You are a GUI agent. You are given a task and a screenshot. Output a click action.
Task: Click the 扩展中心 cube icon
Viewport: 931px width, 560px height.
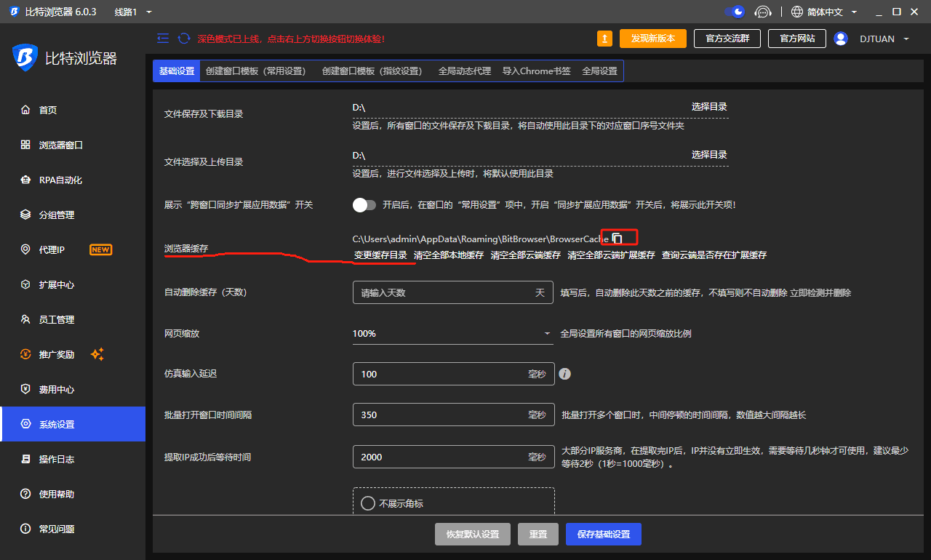click(x=25, y=284)
